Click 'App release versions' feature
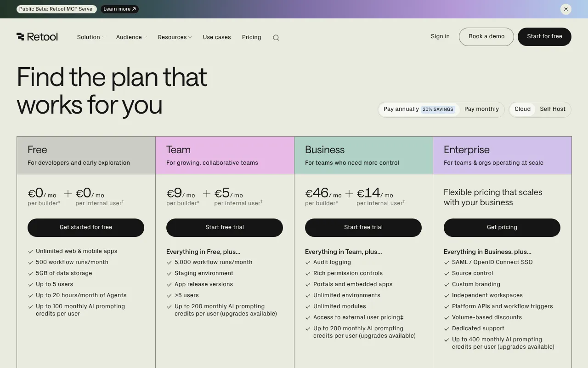 click(x=204, y=284)
